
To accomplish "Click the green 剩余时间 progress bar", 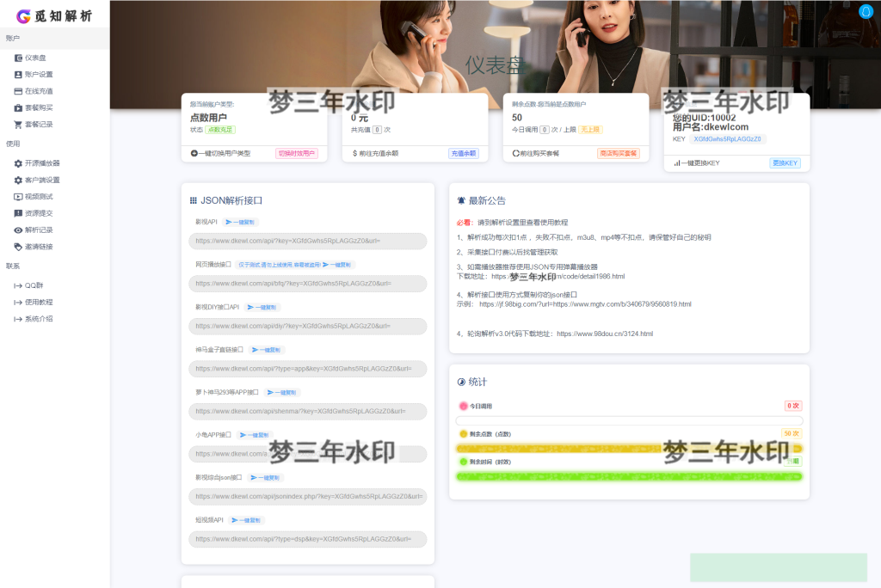I will click(629, 477).
